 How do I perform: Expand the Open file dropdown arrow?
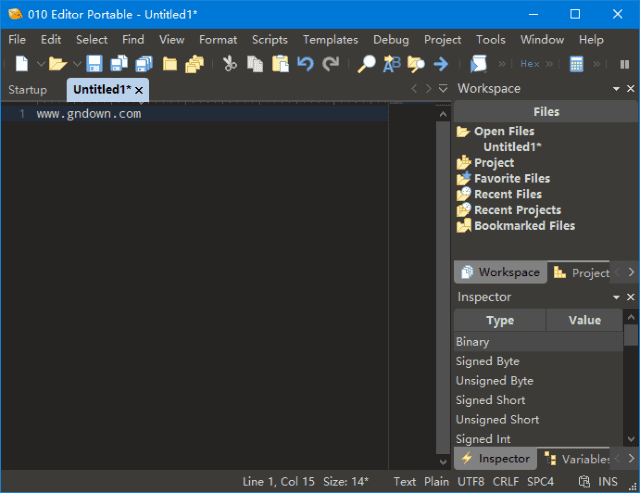pos(77,64)
